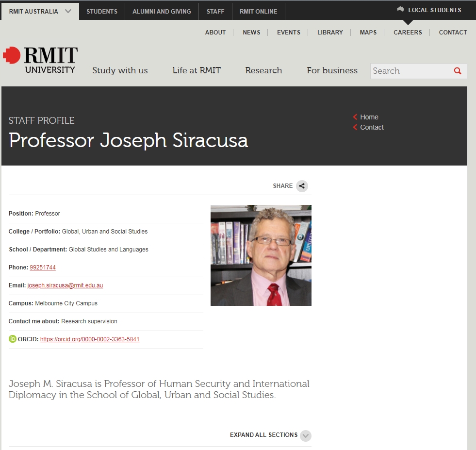Click the Melbourne City Campus text
The image size is (476, 450).
point(66,303)
